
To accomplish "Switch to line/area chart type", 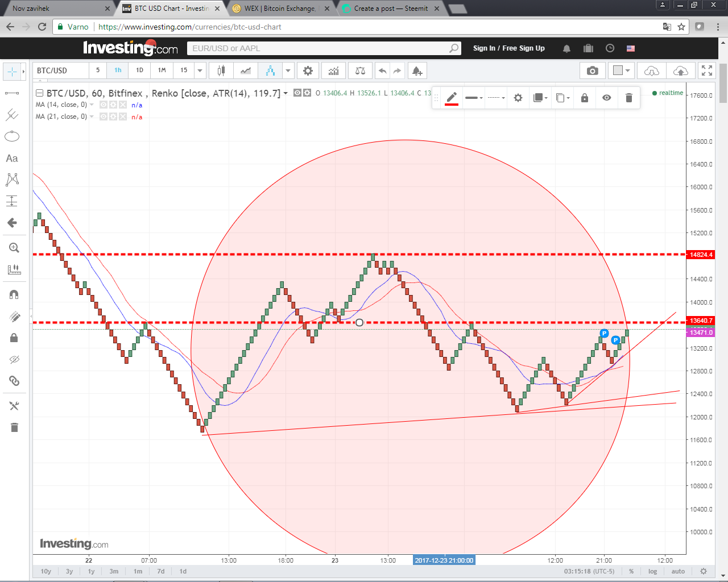I will (x=246, y=70).
